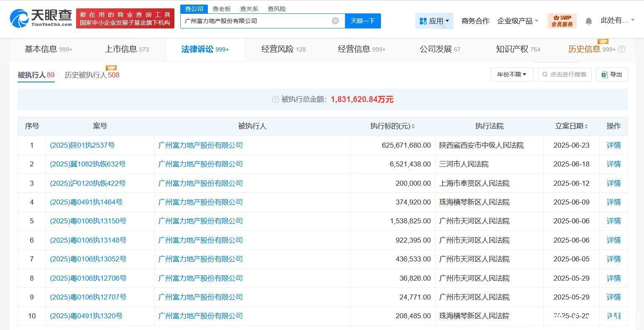This screenshot has width=644, height=330.
Task: Open case (2025)粤0106执12707号
Action: coord(88,297)
